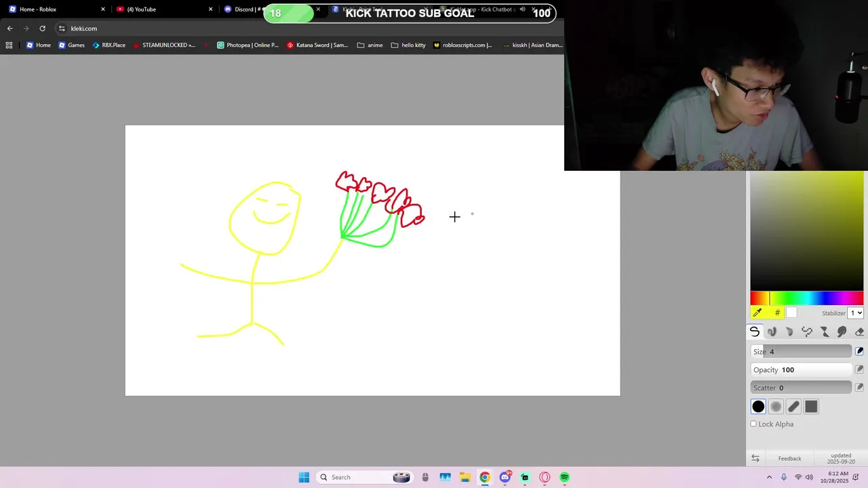
Task: Toggle pressure sensitivity for Size
Action: 859,351
